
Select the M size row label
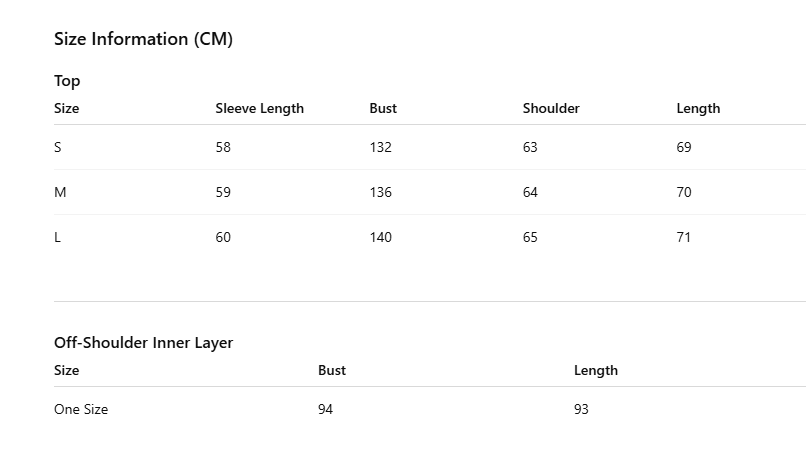(x=60, y=192)
